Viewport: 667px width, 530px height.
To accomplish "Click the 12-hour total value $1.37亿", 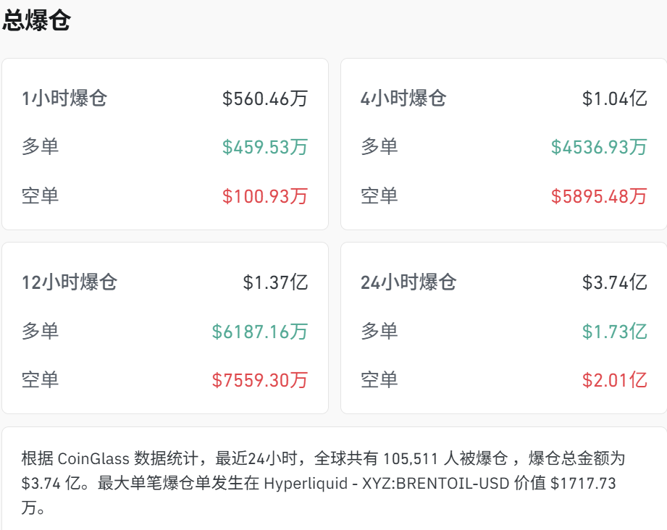I will click(275, 283).
